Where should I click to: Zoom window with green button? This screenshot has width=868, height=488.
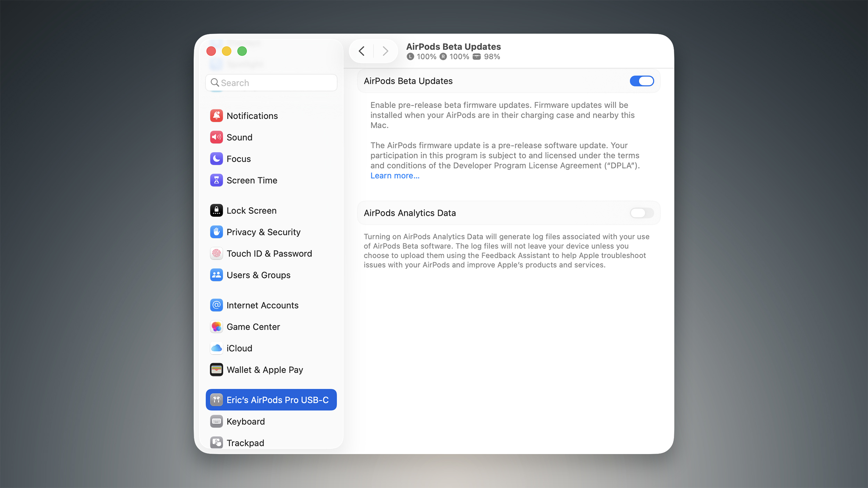242,51
